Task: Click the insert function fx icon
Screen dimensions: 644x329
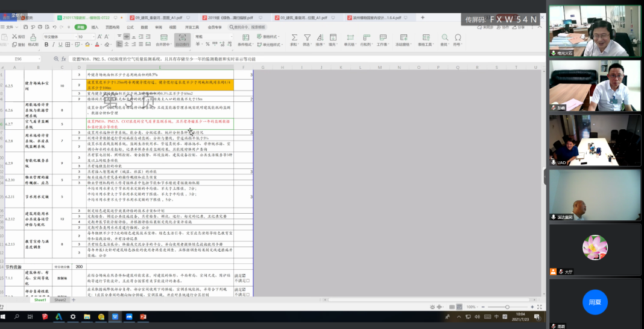Action: point(64,59)
